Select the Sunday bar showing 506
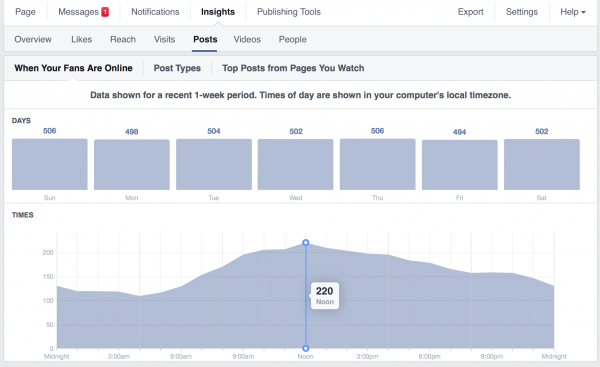600x367 pixels. click(x=50, y=164)
